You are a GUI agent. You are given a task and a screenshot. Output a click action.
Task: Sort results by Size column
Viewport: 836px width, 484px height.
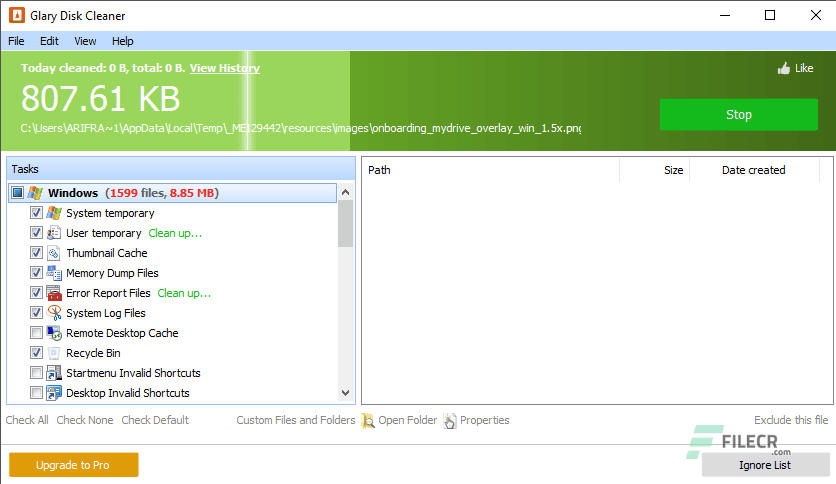pyautogui.click(x=654, y=170)
